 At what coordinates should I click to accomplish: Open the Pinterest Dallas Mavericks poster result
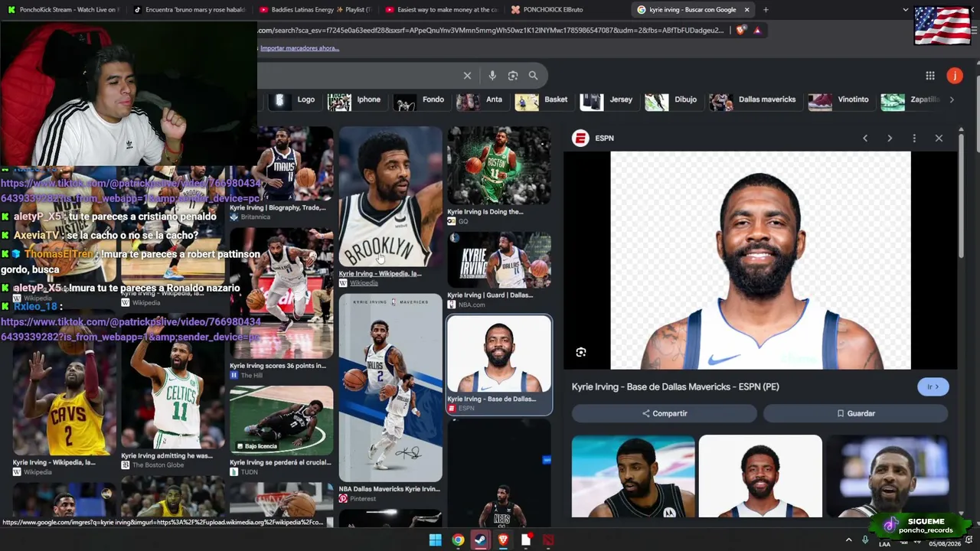click(390, 387)
